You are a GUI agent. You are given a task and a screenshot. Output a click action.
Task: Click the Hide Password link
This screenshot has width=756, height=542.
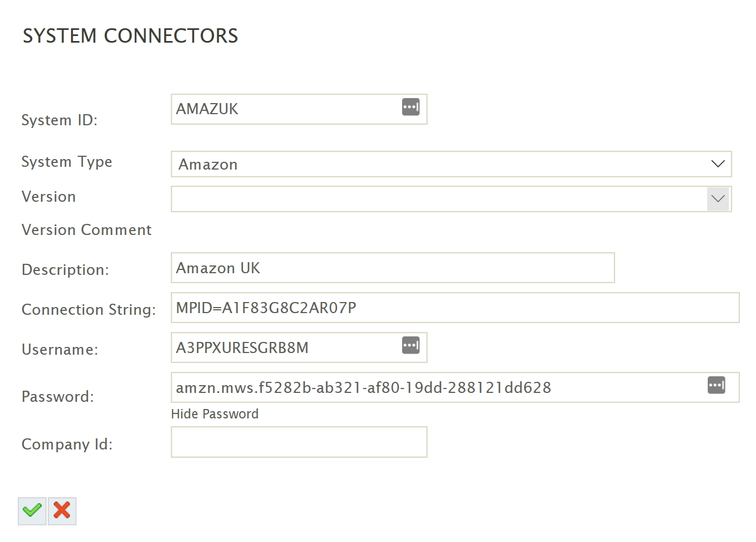point(215,414)
